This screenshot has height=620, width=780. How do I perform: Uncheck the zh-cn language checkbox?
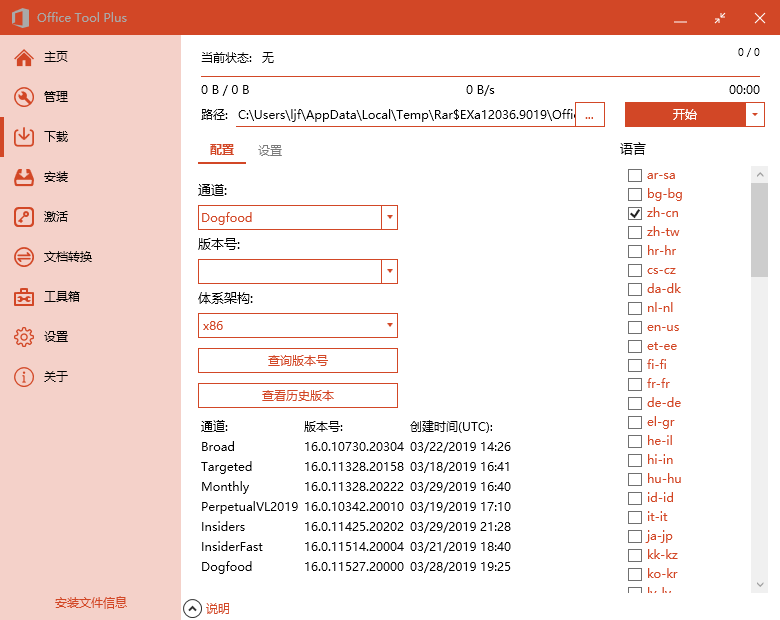coord(635,213)
